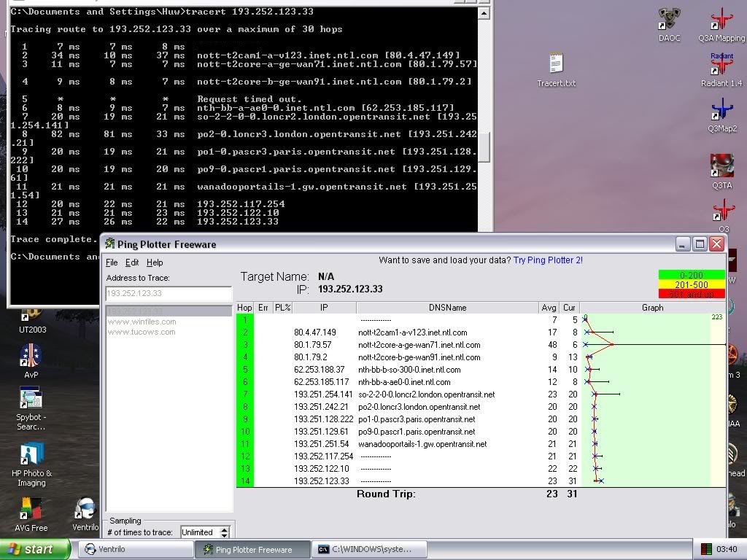Click the system tray monitor icon
This screenshot has width=747, height=560.
[x=706, y=549]
